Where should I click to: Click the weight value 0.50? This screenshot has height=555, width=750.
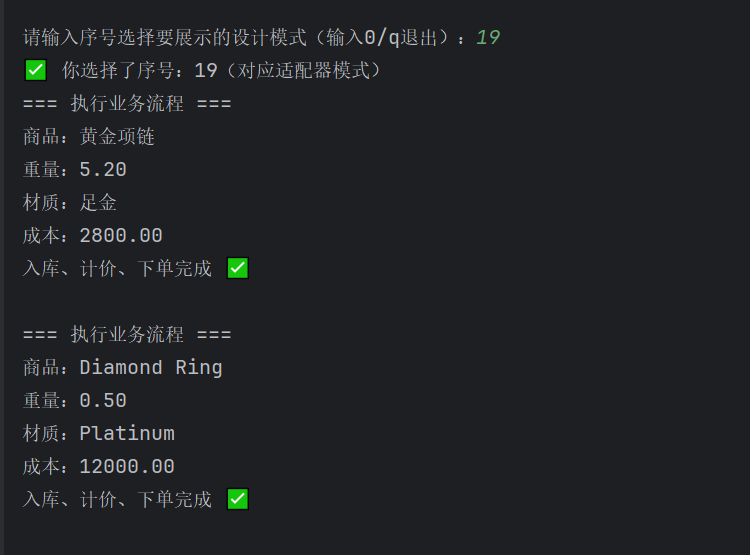(103, 401)
